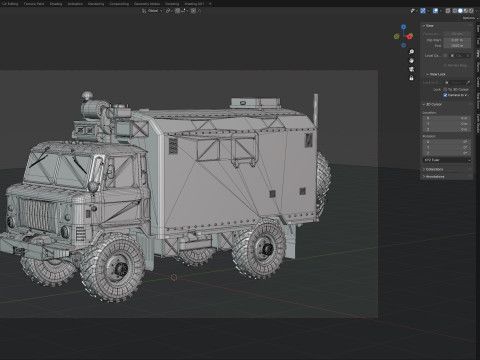This screenshot has width=480, height=360.
Task: Open the Scripting workspace tab
Action: [x=172, y=4]
